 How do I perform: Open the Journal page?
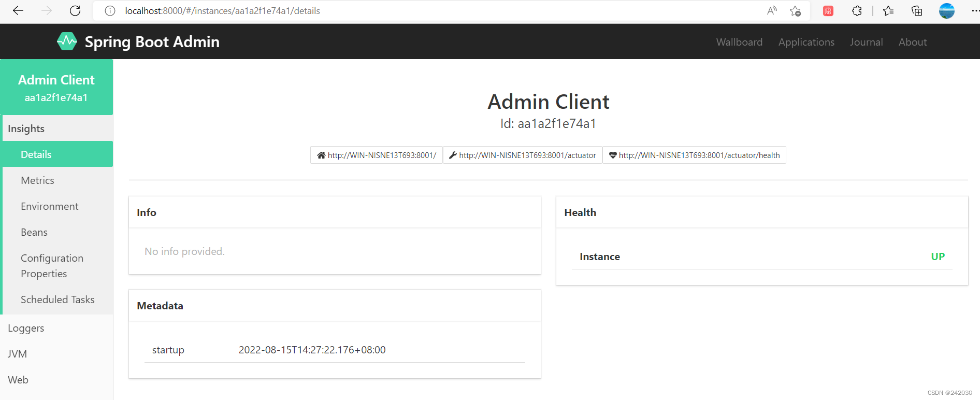pyautogui.click(x=866, y=42)
